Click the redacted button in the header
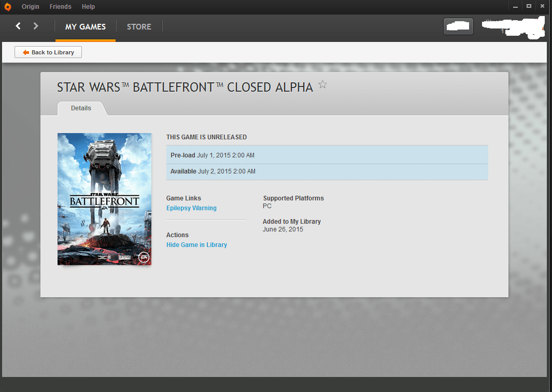The image size is (552, 392). pyautogui.click(x=458, y=26)
